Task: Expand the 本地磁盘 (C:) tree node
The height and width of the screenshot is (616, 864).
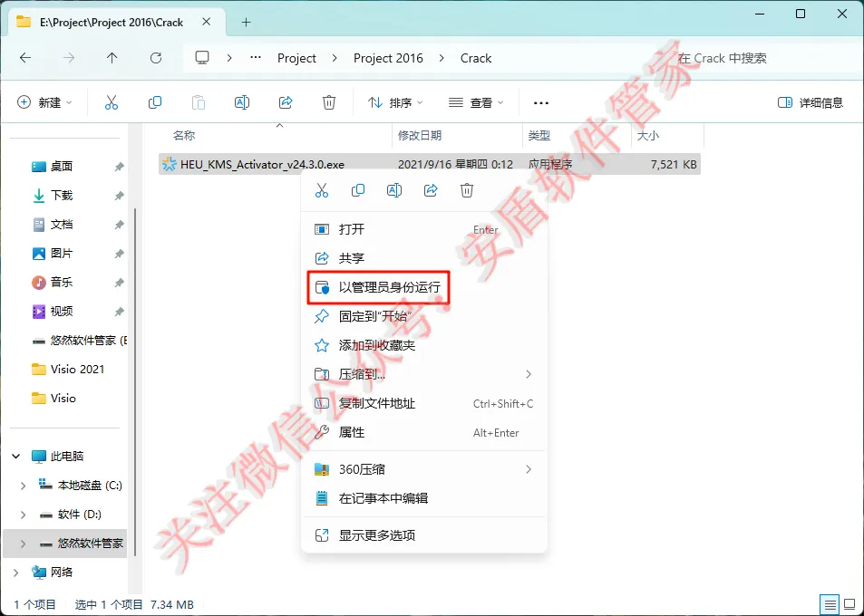Action: pos(23,486)
